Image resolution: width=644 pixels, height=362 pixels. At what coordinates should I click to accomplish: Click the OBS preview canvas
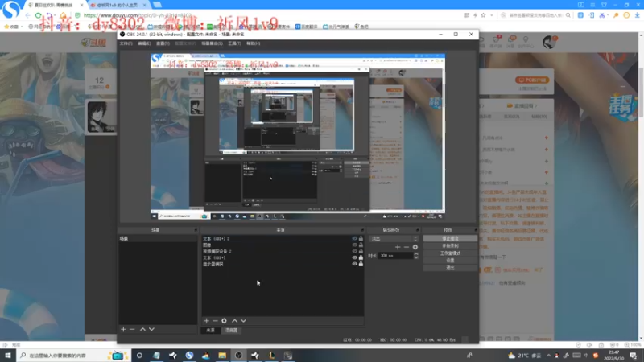[298, 137]
